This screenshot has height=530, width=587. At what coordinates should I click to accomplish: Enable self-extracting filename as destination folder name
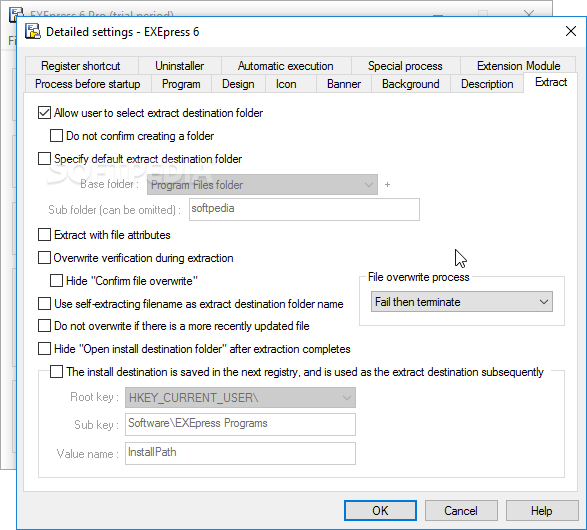tap(45, 304)
